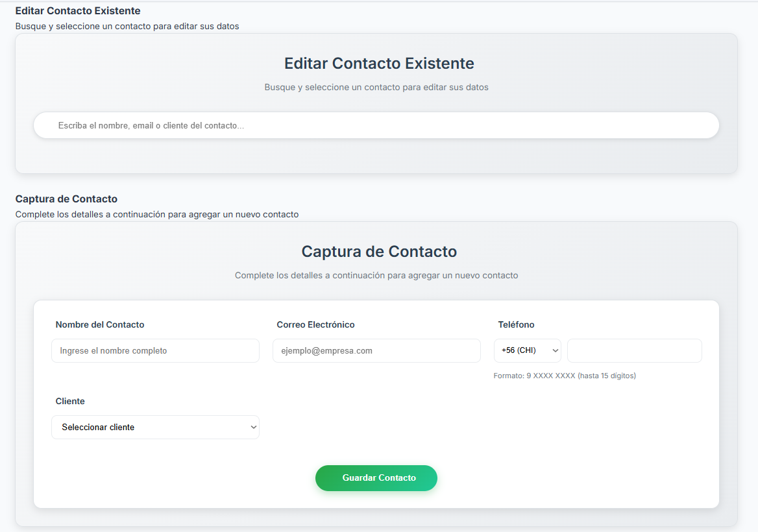Select the small left-aligned Editar Contacto Existente title
This screenshot has height=532, width=758.
click(78, 11)
